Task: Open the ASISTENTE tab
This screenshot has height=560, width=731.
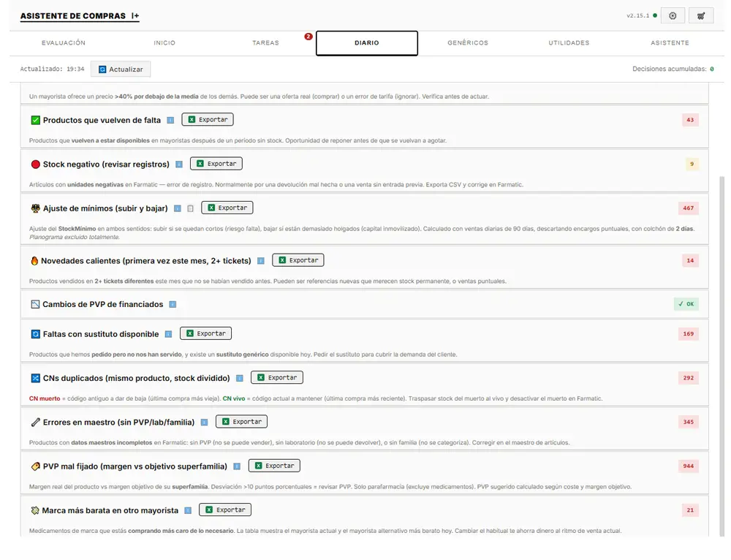Action: [670, 43]
